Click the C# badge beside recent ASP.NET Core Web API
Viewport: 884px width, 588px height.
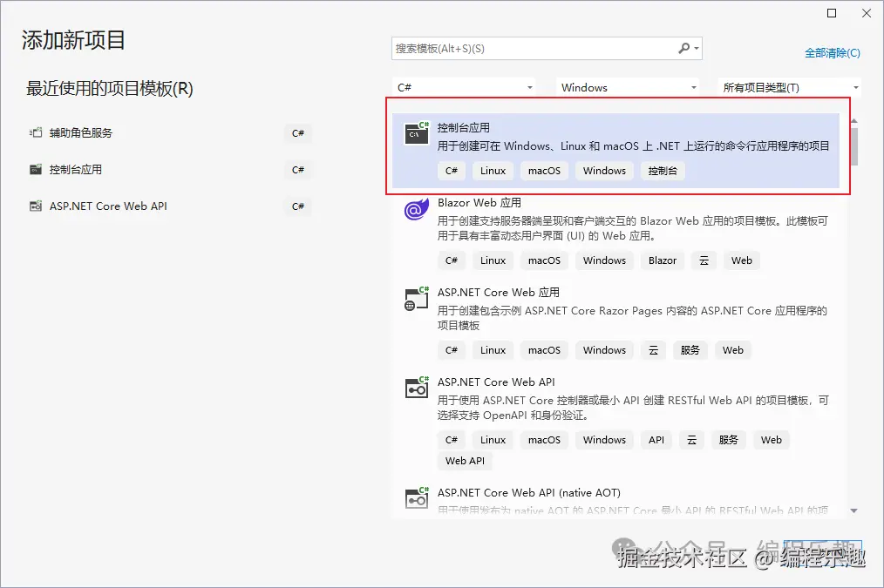[x=297, y=206]
